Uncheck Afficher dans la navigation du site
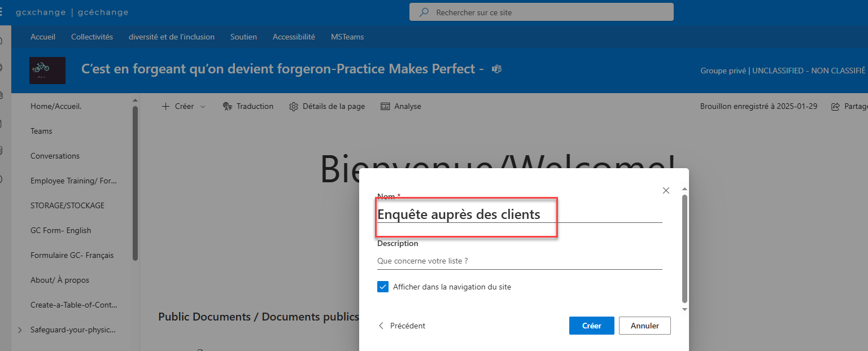868x351 pixels. [x=383, y=287]
